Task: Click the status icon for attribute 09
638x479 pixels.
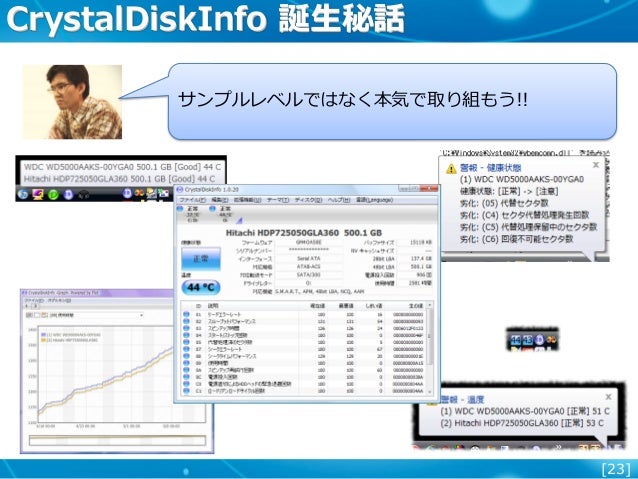Action: 186,363
